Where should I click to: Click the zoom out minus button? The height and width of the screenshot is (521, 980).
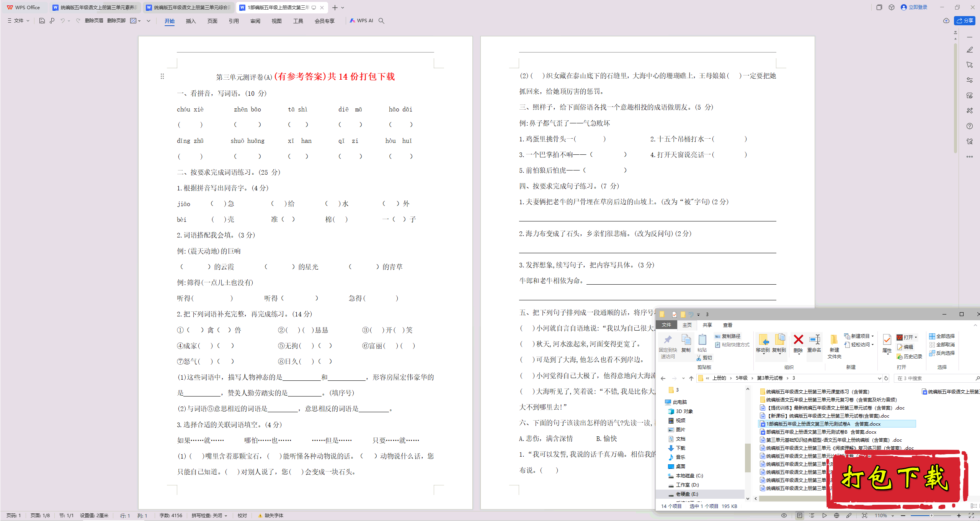point(903,516)
